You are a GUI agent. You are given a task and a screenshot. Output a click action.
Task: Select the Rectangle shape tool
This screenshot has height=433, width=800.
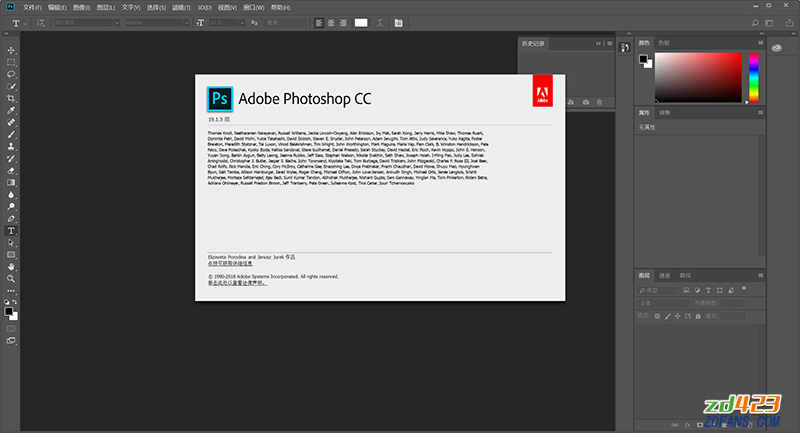point(11,255)
